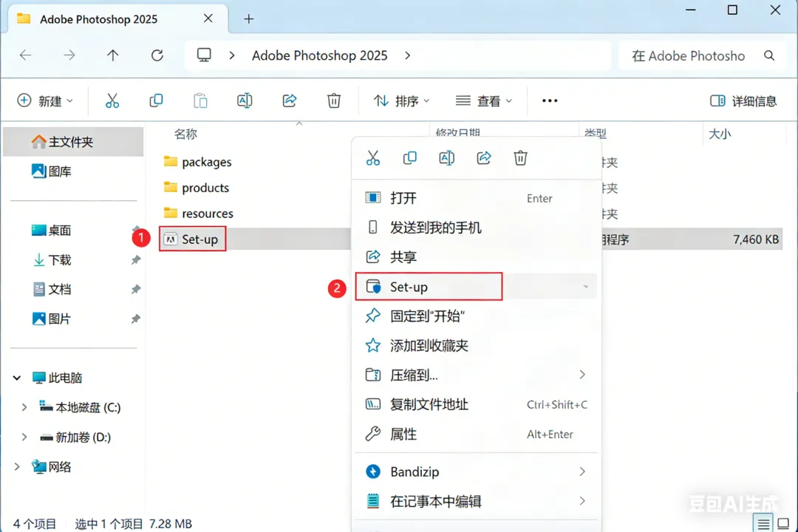The width and height of the screenshot is (798, 532).
Task: Click the This PC monitor icon in address bar
Action: pos(204,55)
